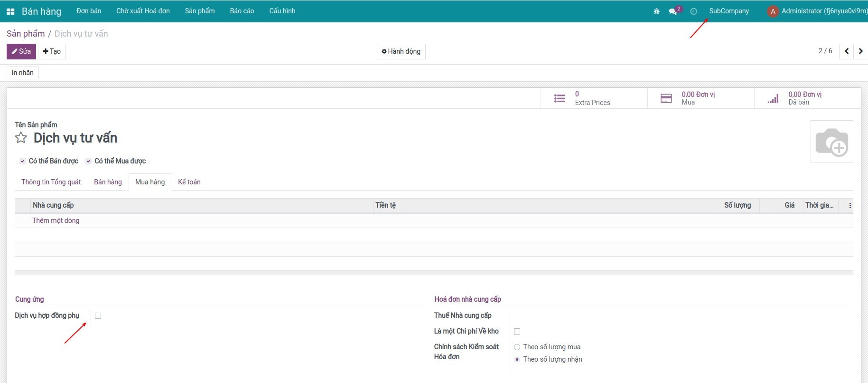
Task: Click the Sửa edit button
Action: click(x=21, y=51)
